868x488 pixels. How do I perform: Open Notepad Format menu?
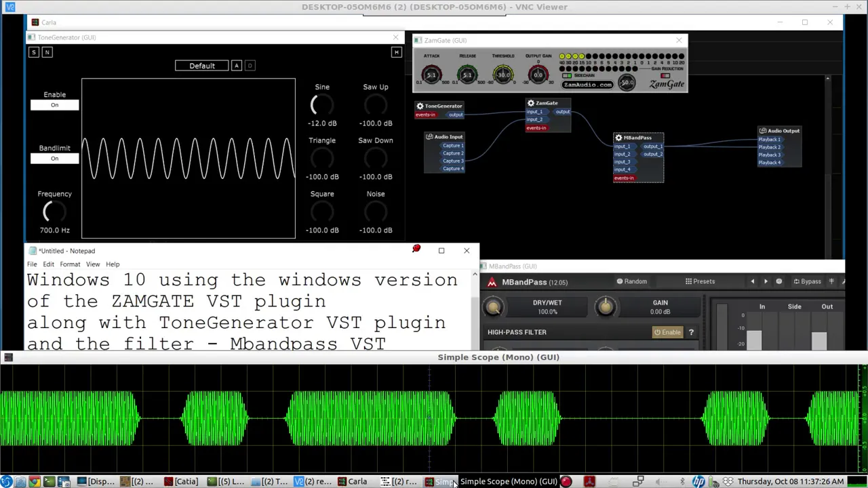[x=70, y=264]
